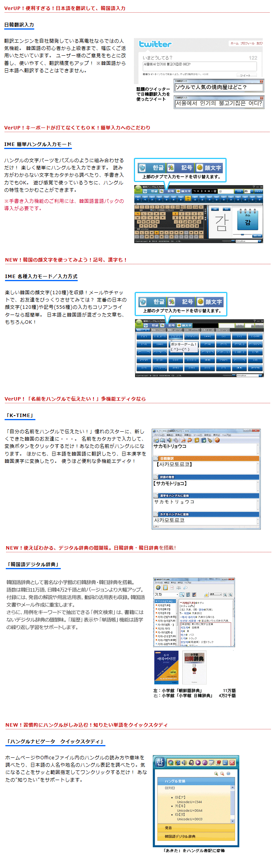
Task: Open the 標準 dropdown in the dictionary window
Action: point(216,594)
